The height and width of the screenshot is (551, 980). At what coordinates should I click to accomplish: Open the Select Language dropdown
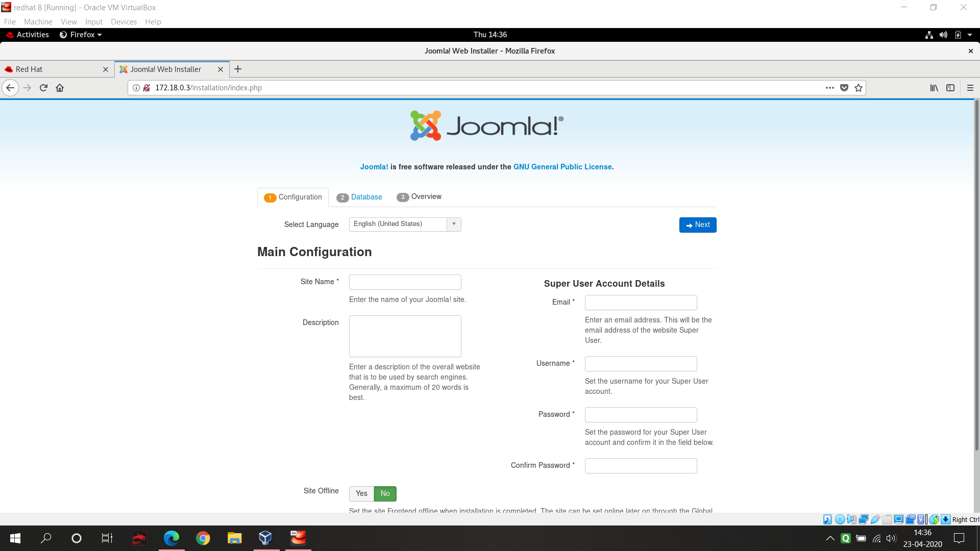(x=405, y=224)
